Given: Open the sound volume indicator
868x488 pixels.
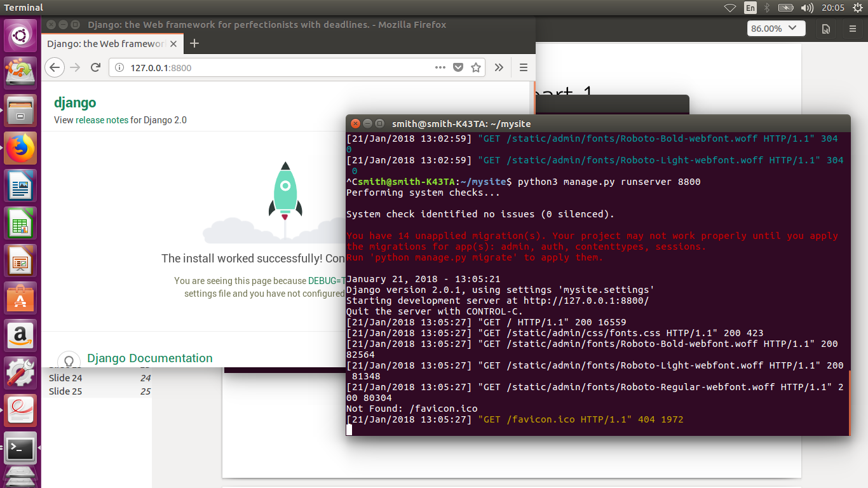Looking at the screenshot, I should [808, 8].
